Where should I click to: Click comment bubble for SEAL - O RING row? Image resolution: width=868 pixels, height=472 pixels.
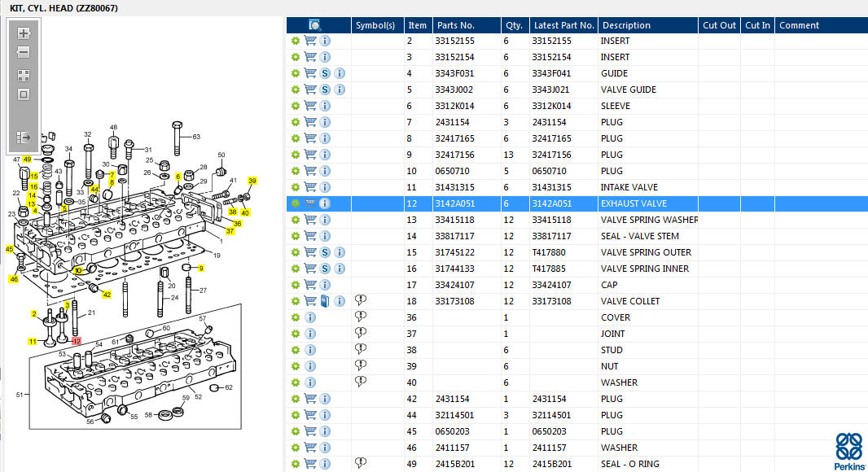361,463
